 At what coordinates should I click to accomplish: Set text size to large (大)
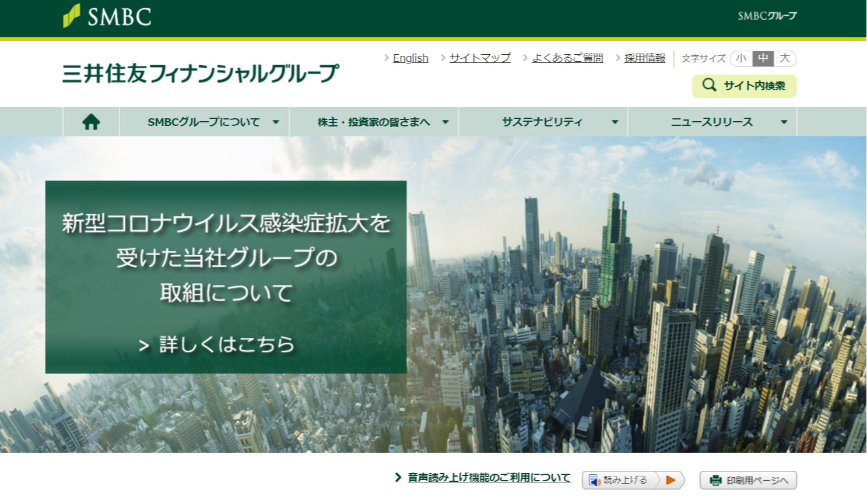tap(785, 58)
